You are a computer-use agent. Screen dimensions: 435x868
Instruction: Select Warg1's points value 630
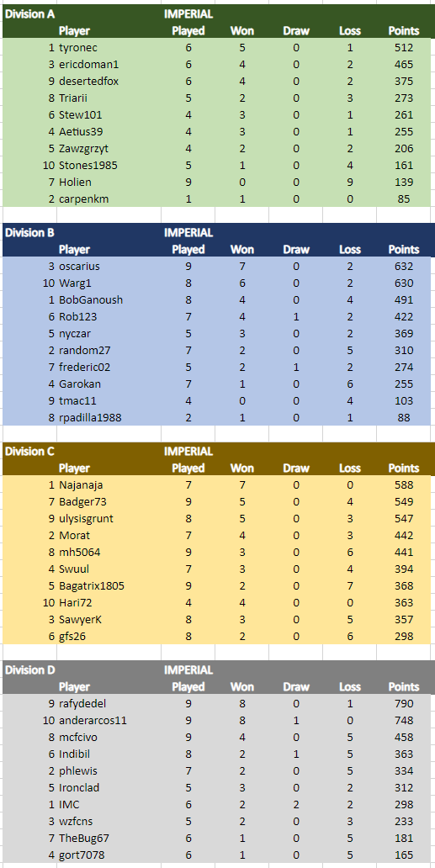click(x=404, y=283)
